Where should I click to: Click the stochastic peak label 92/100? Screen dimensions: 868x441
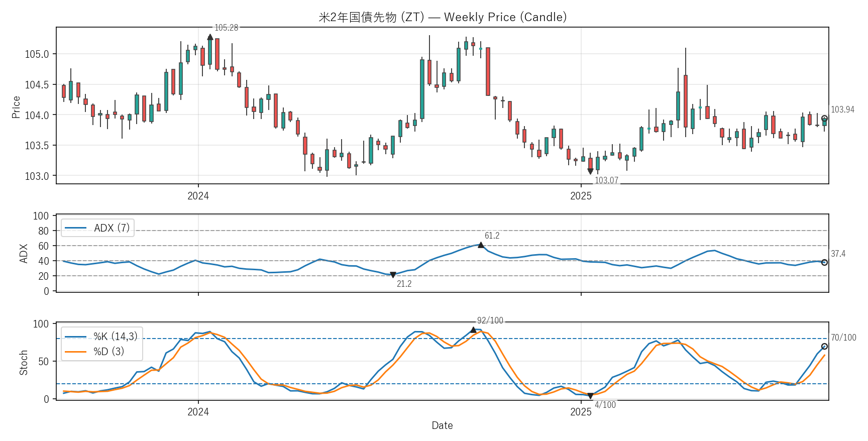point(490,320)
